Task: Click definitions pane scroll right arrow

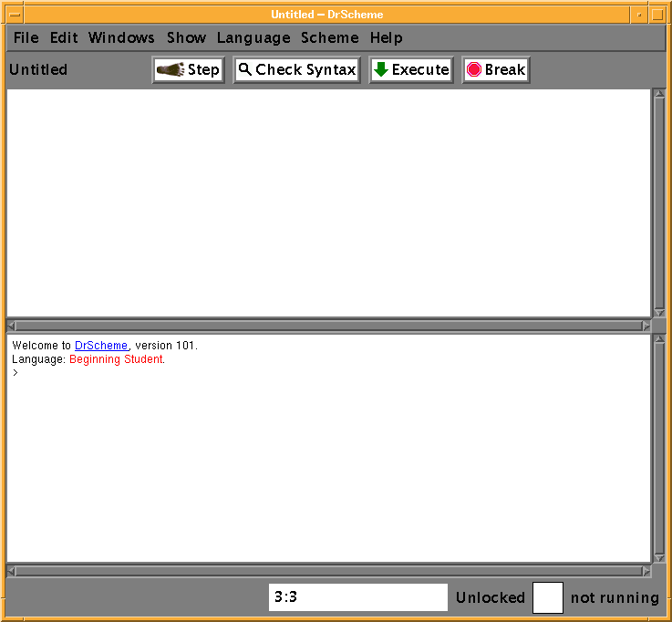Action: [x=646, y=326]
